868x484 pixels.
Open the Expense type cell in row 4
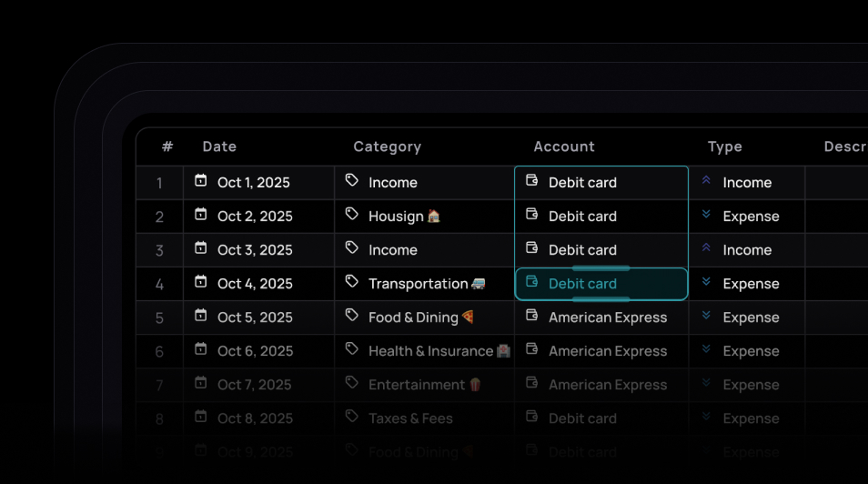751,284
